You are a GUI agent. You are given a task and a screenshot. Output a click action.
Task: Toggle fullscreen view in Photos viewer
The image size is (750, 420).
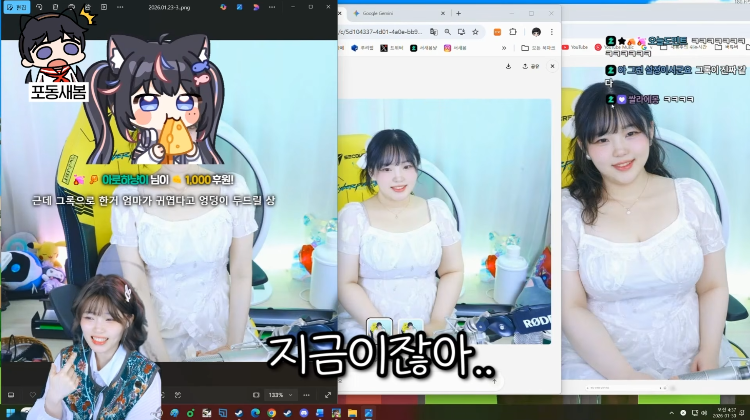[328, 395]
